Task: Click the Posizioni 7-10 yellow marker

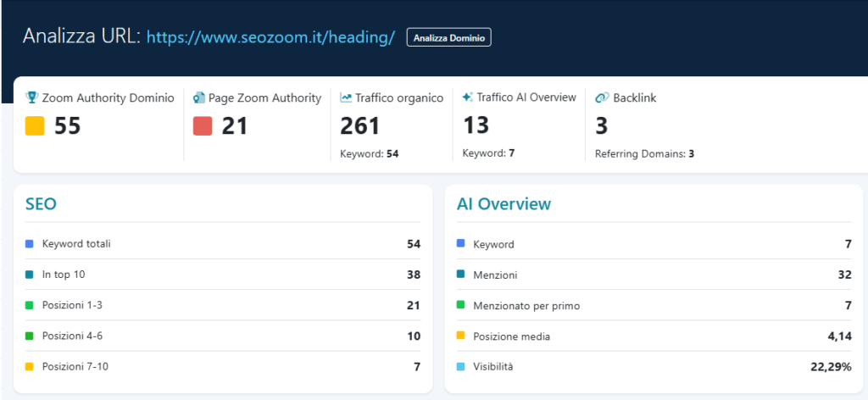Action: 30,366
